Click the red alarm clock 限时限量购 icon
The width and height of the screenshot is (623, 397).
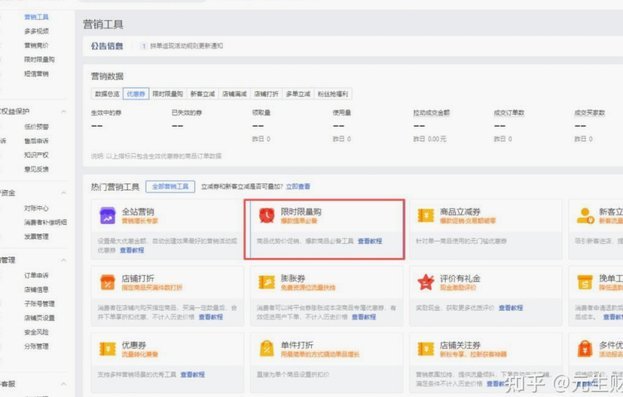pyautogui.click(x=267, y=215)
